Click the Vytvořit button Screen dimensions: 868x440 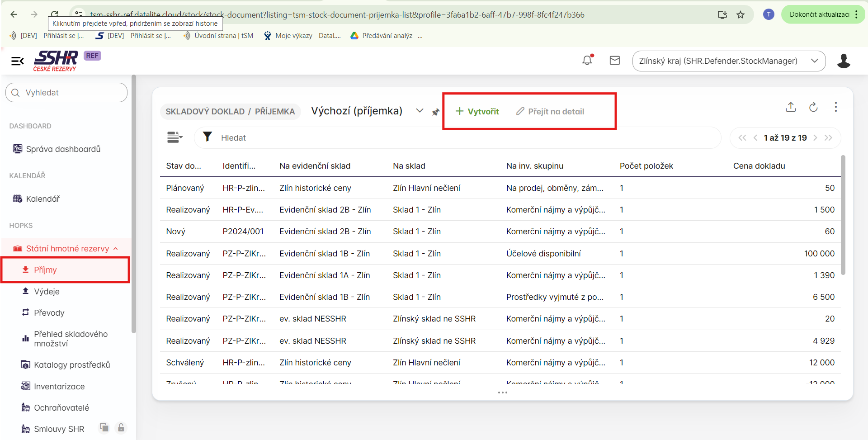[477, 112]
